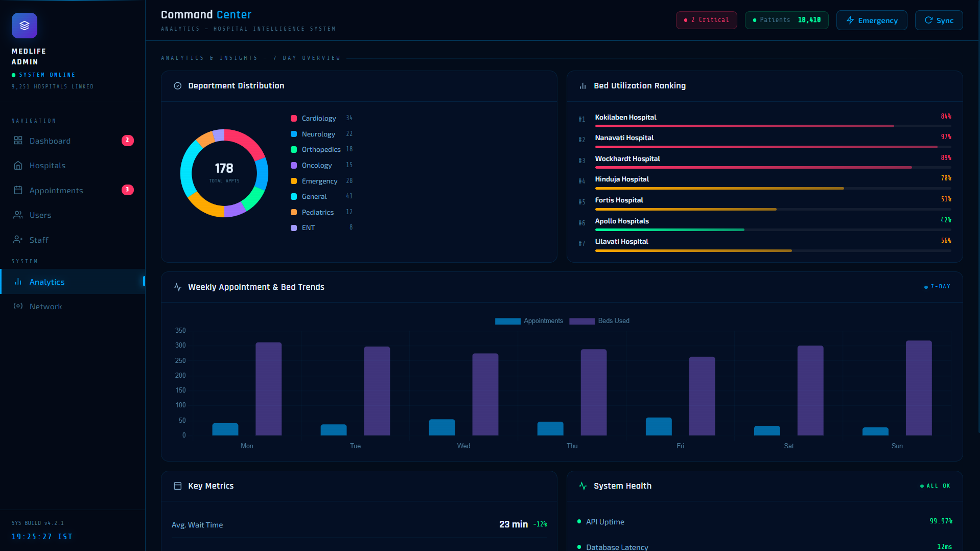Click the API Uptime health row

coord(765,522)
